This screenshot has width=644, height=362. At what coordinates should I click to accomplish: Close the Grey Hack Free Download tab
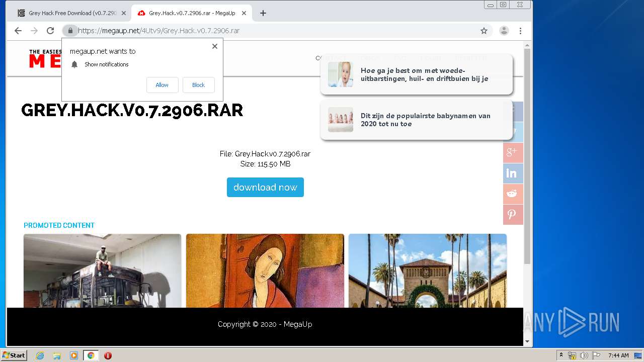(x=124, y=13)
